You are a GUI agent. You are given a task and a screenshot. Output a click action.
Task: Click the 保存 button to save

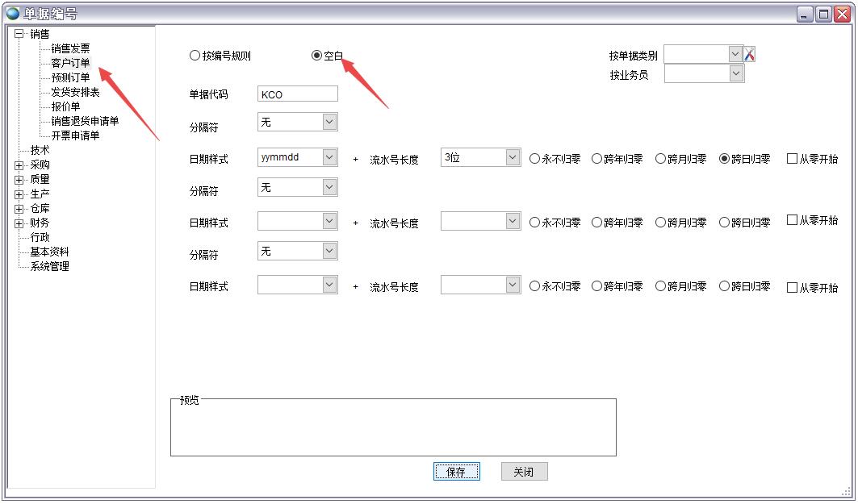point(457,471)
